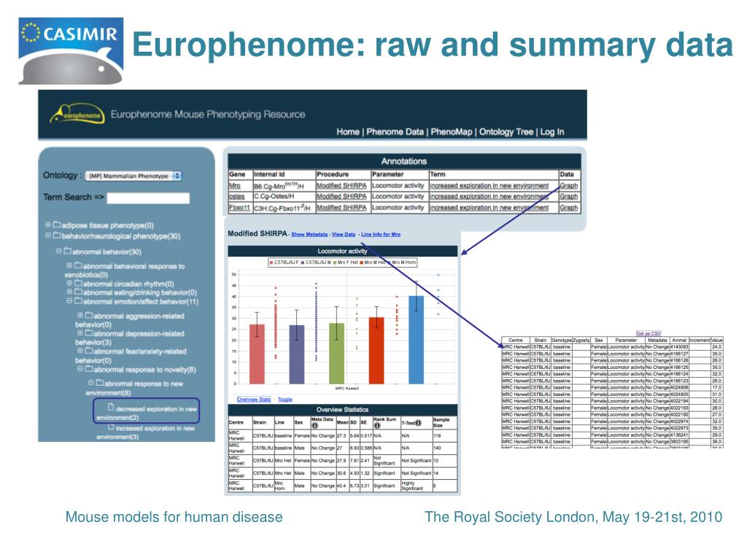This screenshot has width=747, height=560.
Task: Click the Mro F Het green bar
Action: 336,354
